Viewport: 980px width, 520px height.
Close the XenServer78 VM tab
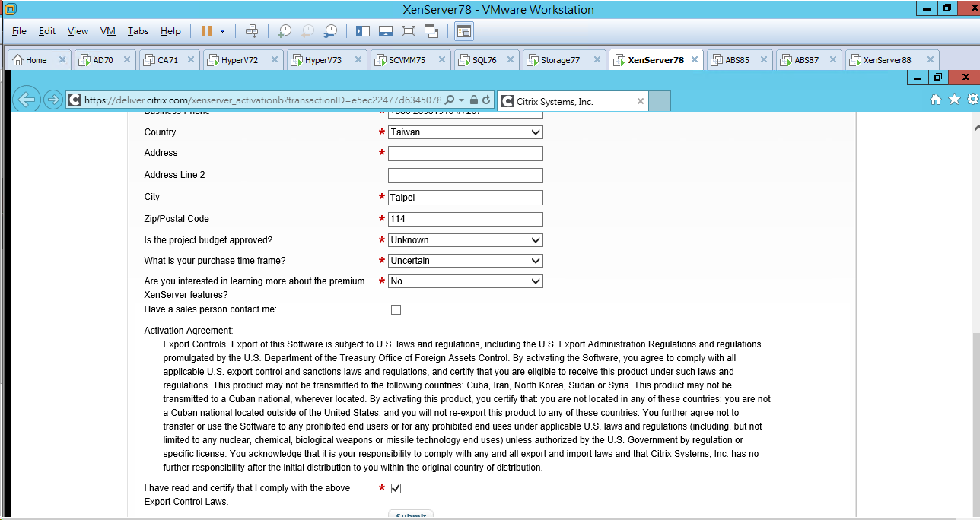pyautogui.click(x=695, y=60)
